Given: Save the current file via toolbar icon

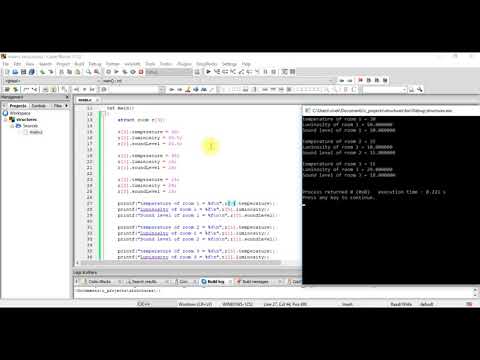Looking at the screenshot, I should tap(23, 72).
